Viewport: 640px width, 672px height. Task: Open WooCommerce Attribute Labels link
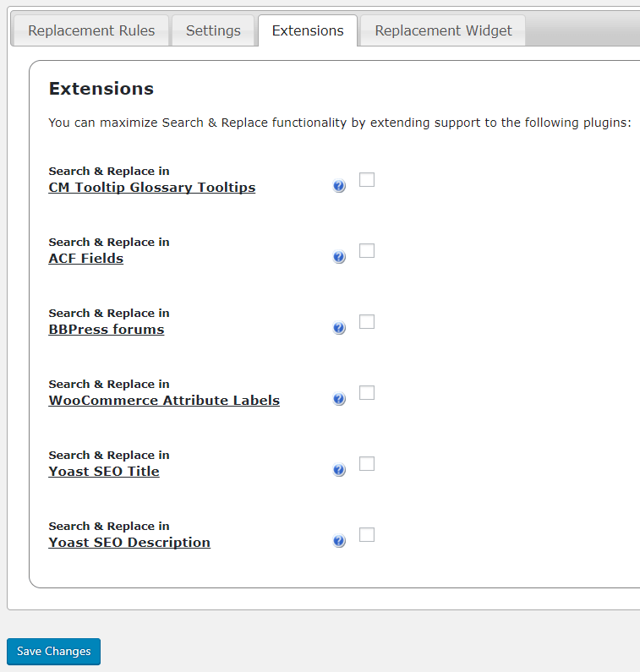coord(164,401)
